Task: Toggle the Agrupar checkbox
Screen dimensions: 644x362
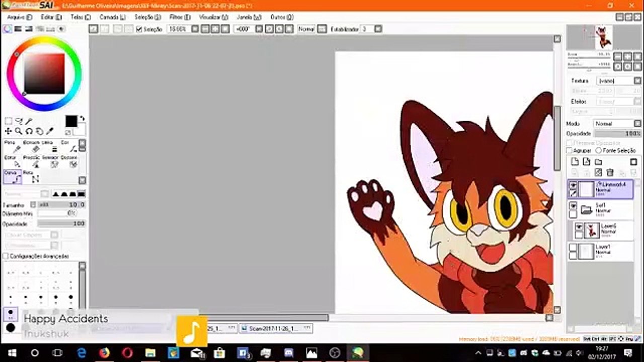Action: pos(570,150)
